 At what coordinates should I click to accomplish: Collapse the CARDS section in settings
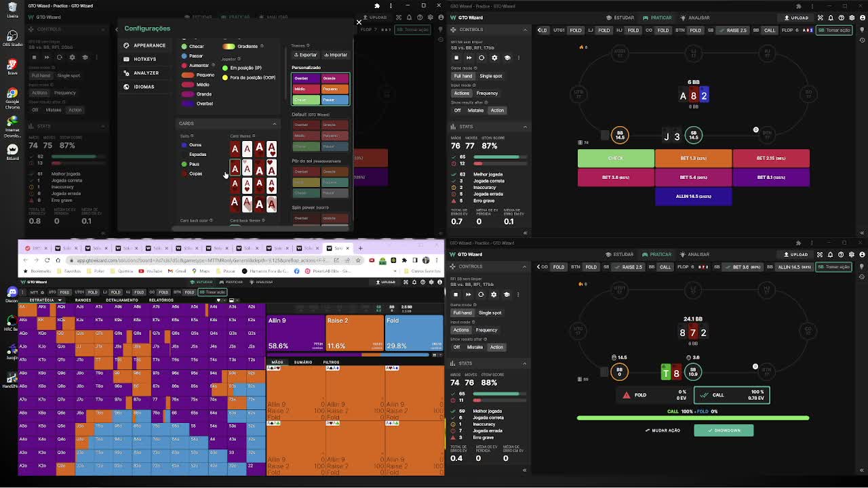point(275,123)
